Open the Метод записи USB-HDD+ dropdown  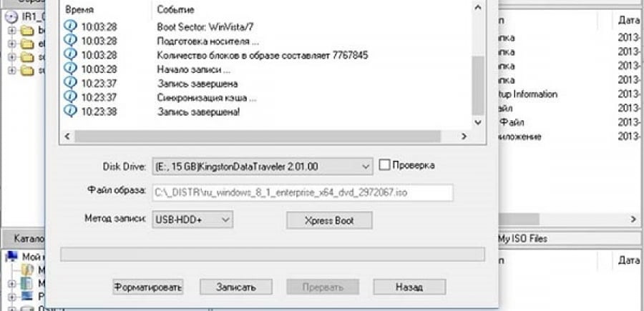(x=192, y=219)
